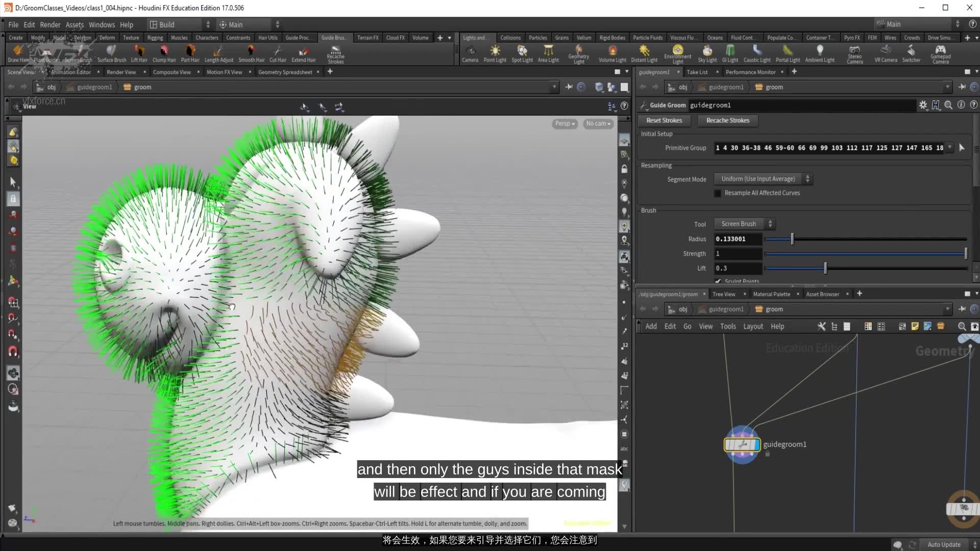
Task: Add an Environment Light from shelf
Action: pos(678,55)
